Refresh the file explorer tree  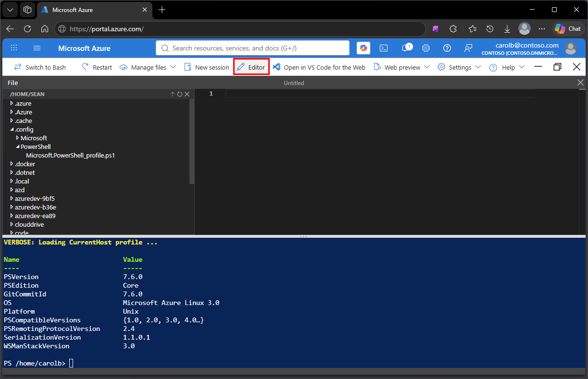(180, 94)
